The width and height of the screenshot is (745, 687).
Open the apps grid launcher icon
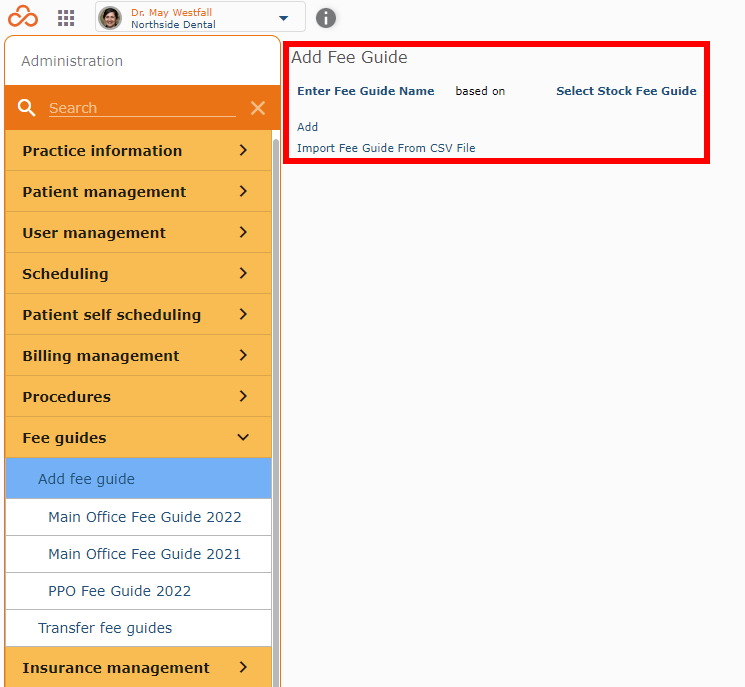coord(66,18)
